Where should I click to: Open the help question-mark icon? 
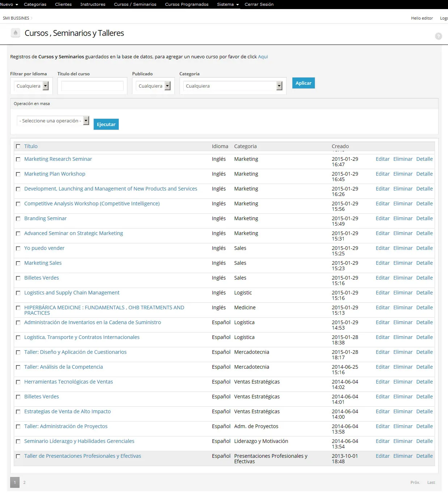tap(438, 36)
